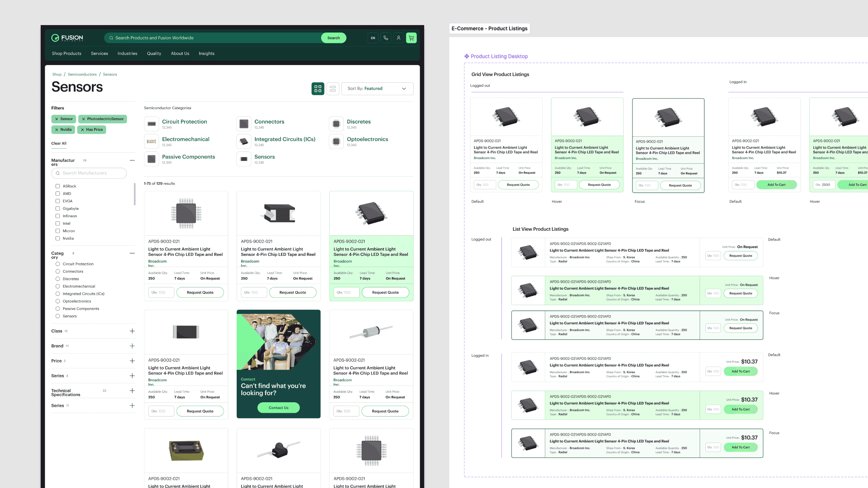Open the Industries navigation item

(x=127, y=54)
